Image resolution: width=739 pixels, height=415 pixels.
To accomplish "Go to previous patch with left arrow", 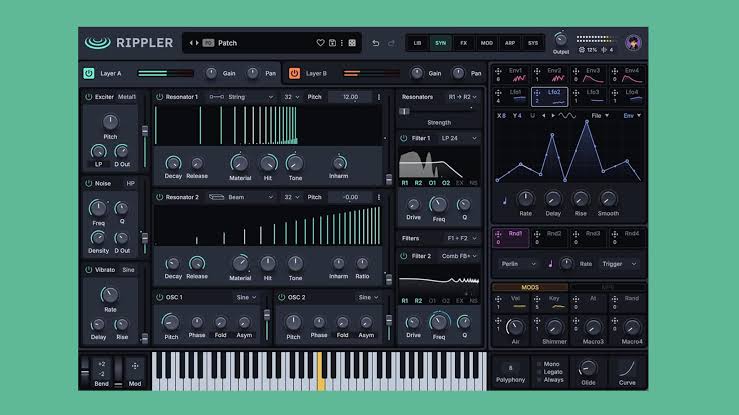I will pyautogui.click(x=191, y=43).
